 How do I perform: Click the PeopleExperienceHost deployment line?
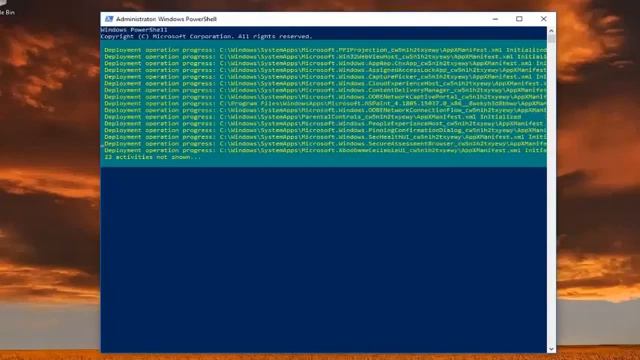tap(324, 123)
